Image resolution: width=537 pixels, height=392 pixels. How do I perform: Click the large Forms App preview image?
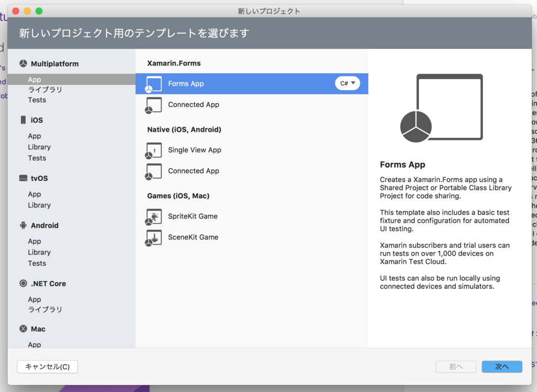pos(442,108)
